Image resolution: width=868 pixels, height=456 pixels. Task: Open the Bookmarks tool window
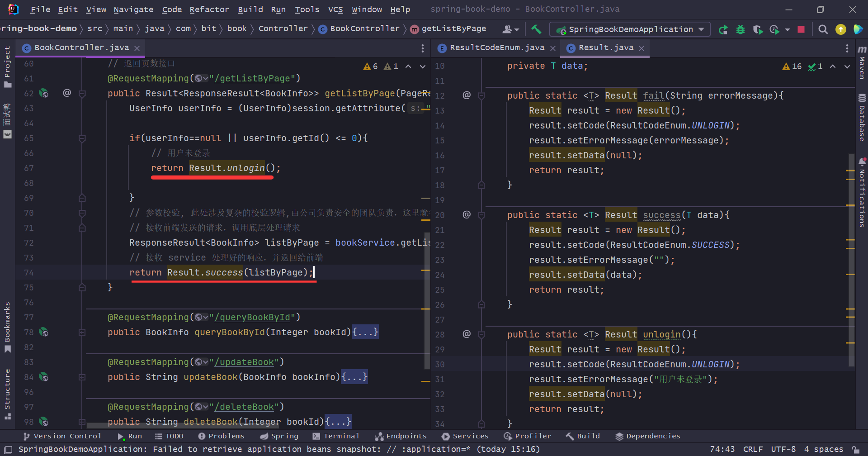click(x=7, y=328)
